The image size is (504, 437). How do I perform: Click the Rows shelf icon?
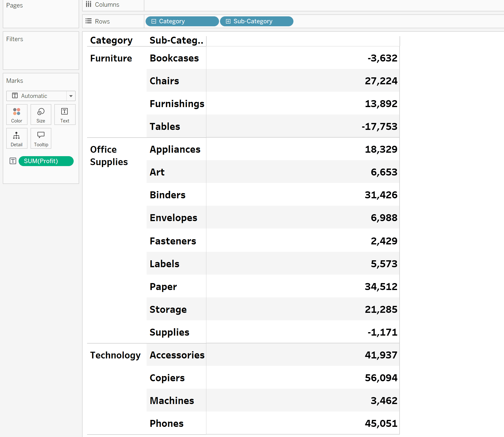[88, 21]
